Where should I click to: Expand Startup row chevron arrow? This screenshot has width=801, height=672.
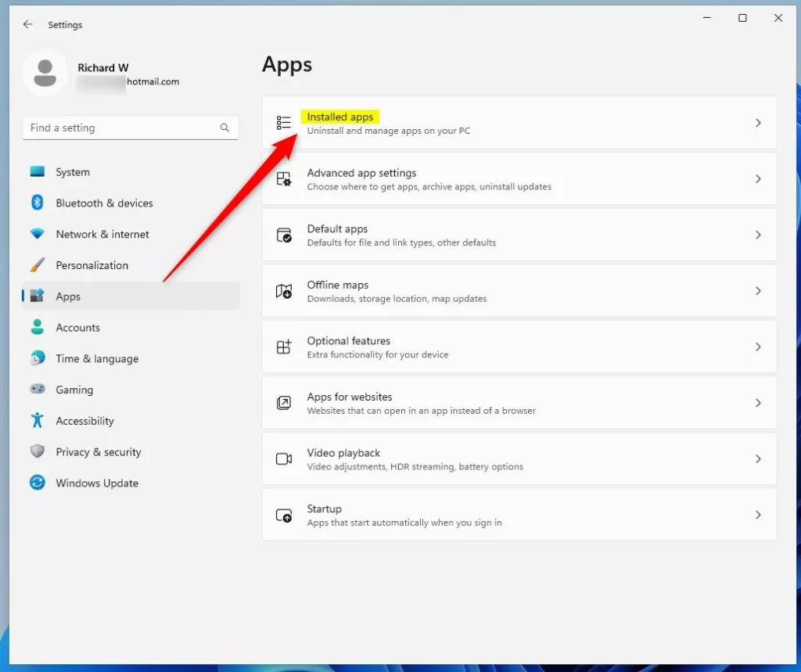coord(757,515)
